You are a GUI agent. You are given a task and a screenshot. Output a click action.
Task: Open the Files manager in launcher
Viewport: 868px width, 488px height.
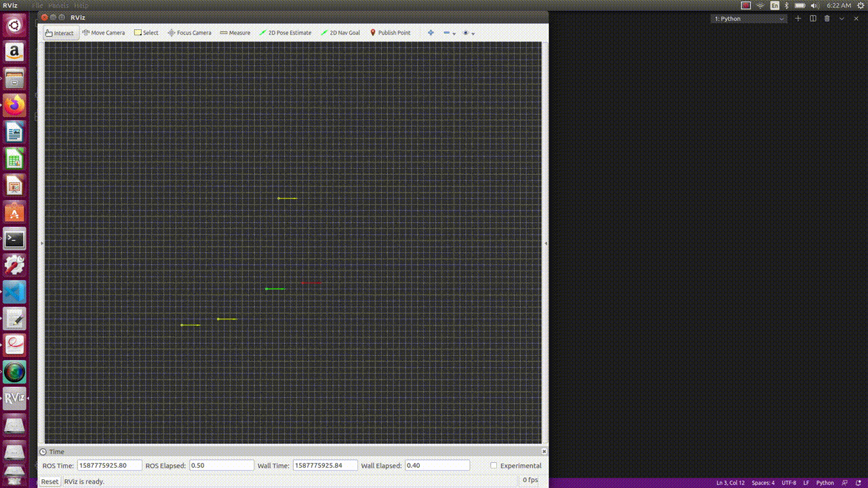(x=14, y=79)
